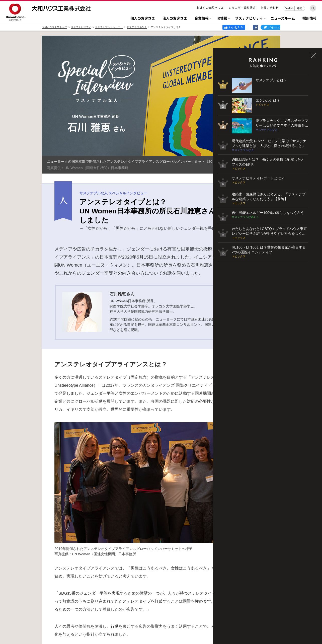
Task: Click the rank 8 crown icon
Action: (x=223, y=217)
